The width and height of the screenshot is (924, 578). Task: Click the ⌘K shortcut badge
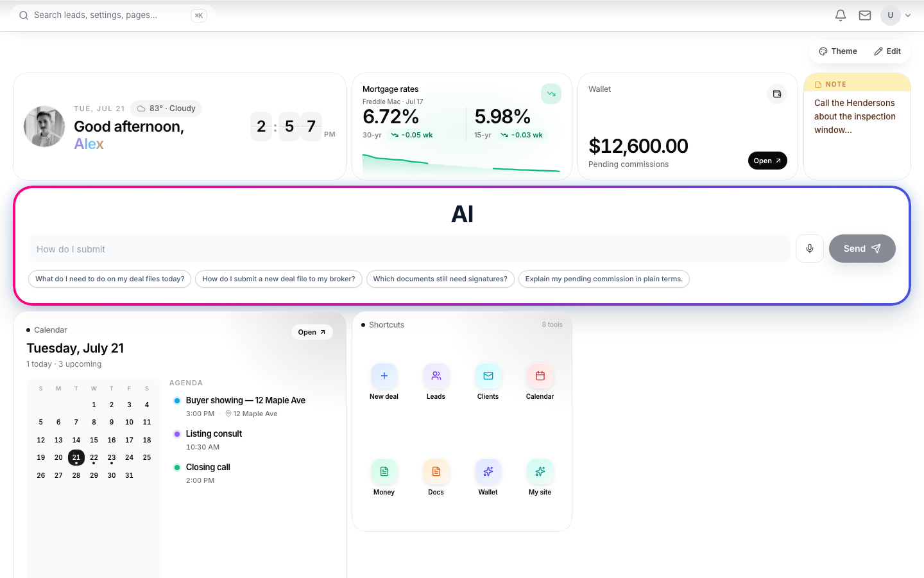tap(199, 15)
